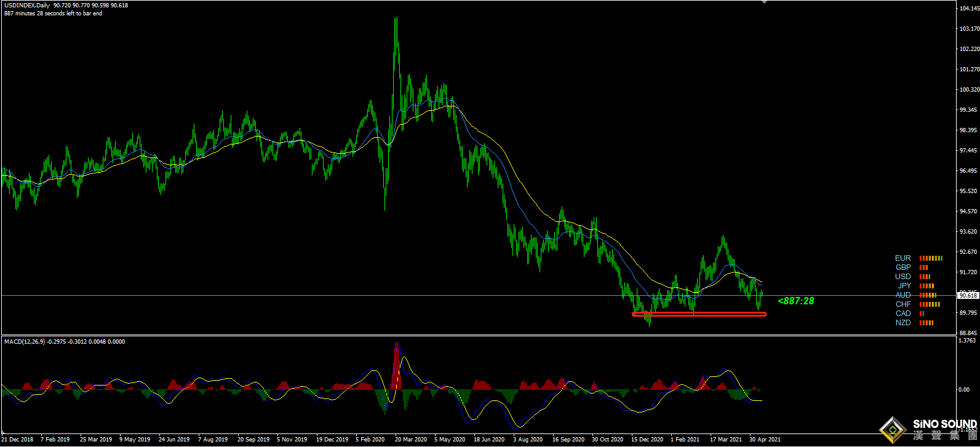Click the 15 Dec 2020 date label
Screen dimensions: 980x447
click(x=647, y=440)
